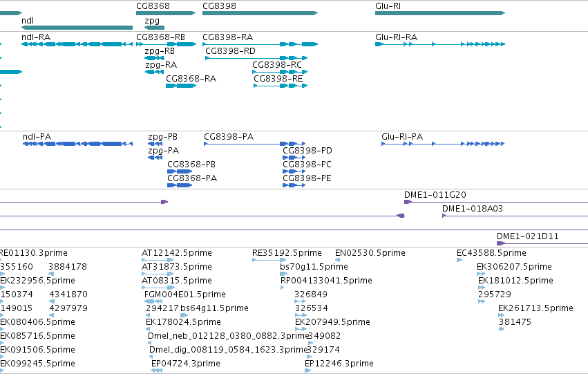Select transcript CG8398-RA

tap(227, 37)
